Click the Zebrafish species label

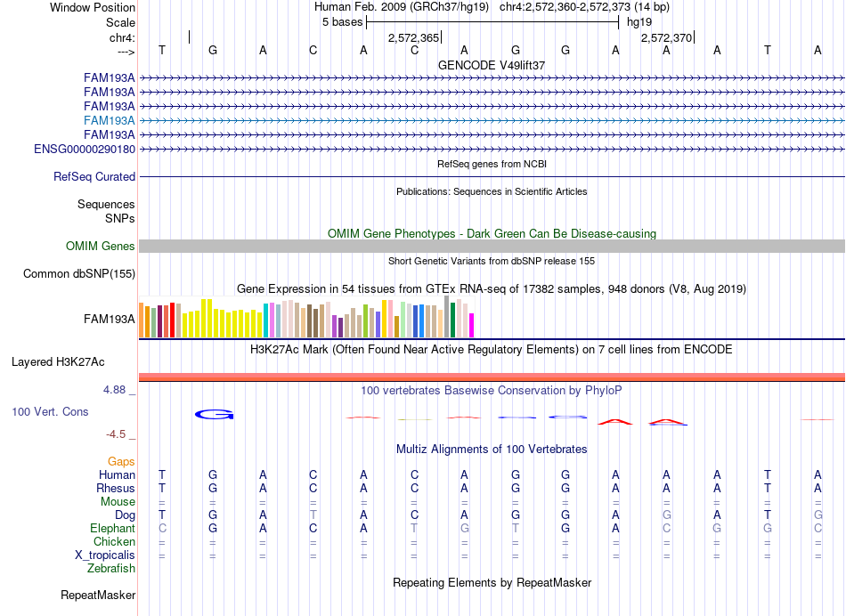pyautogui.click(x=111, y=568)
